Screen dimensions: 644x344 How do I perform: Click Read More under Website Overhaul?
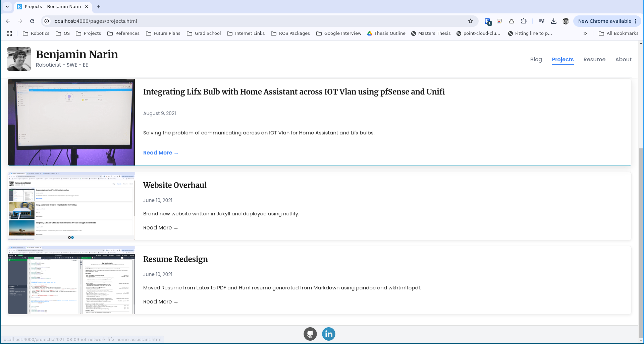[x=160, y=228]
